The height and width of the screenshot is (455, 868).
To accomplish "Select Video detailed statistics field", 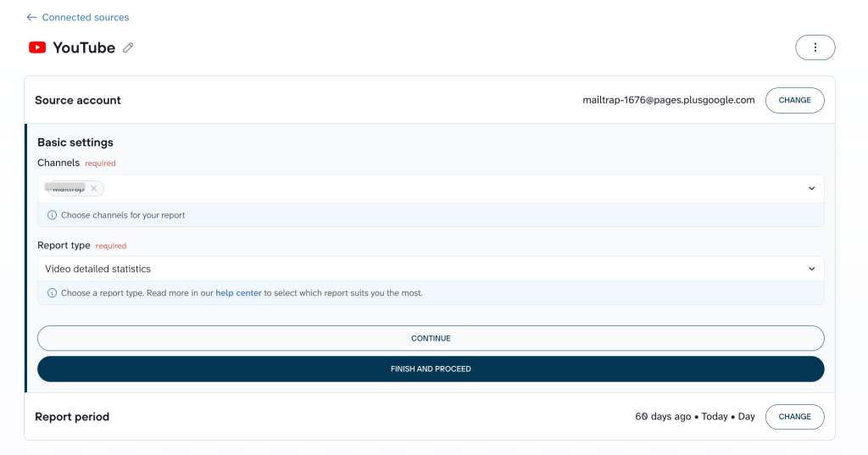I will click(431, 269).
